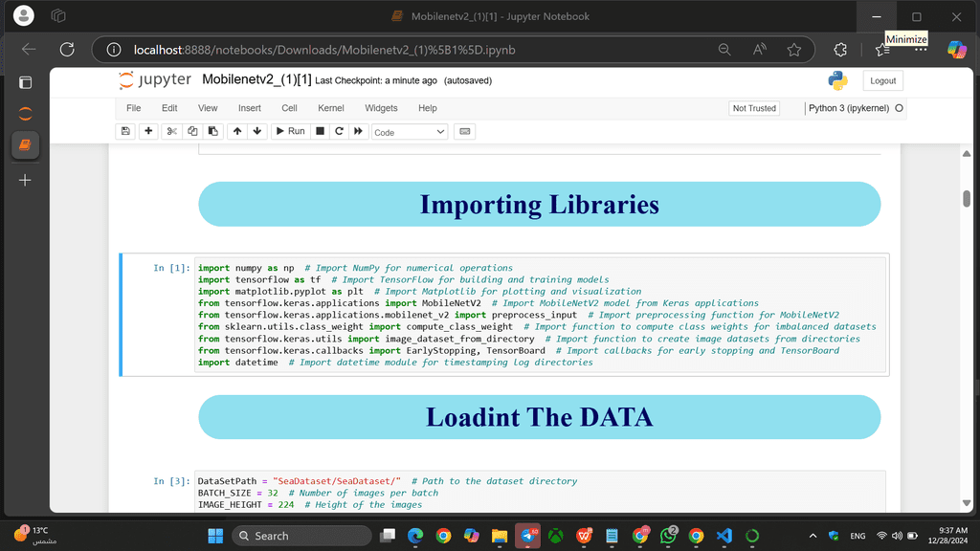Interrupt the kernel with the stop icon
Image resolution: width=980 pixels, height=551 pixels.
(x=321, y=131)
